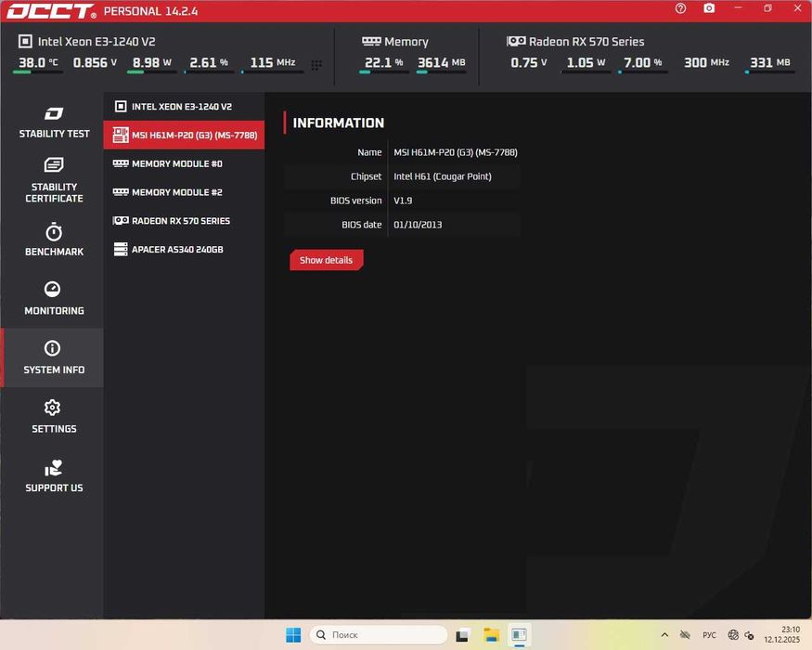Click the help question mark icon
Image resolution: width=812 pixels, height=650 pixels.
click(x=680, y=8)
